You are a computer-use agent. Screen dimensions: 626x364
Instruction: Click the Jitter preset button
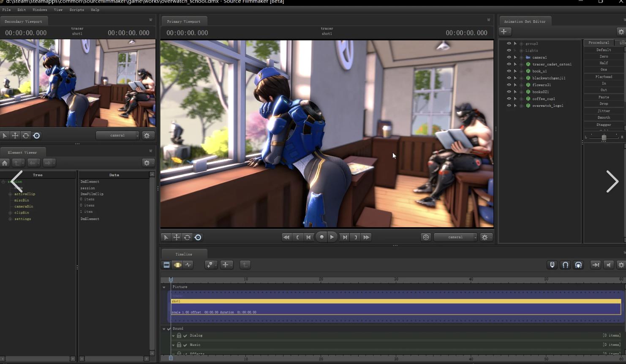click(604, 111)
